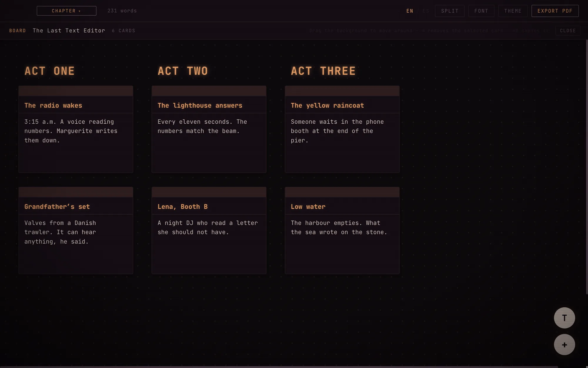Screen dimensions: 588x368
Task: Select 'The yellow raincoat' card title
Action: [327, 105]
